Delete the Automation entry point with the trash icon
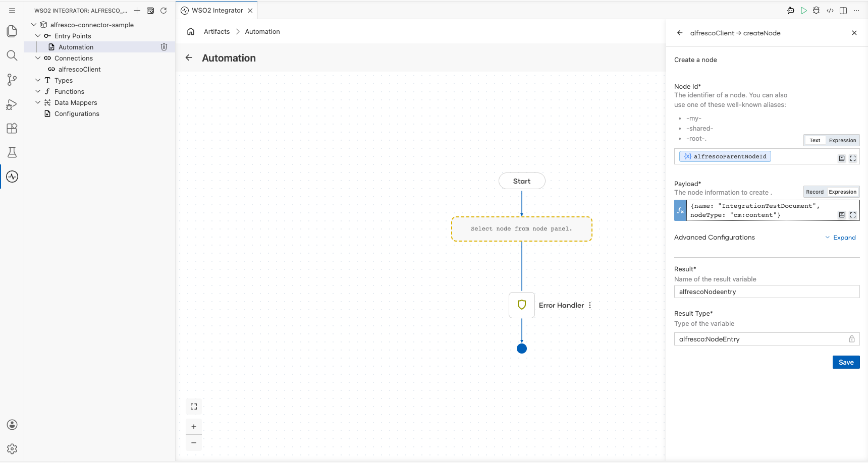The width and height of the screenshot is (868, 463). (x=164, y=47)
